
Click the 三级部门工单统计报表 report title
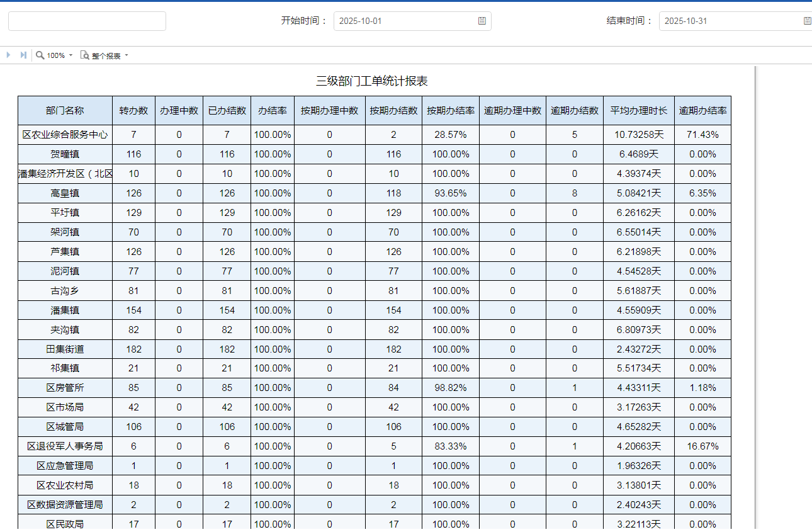[x=372, y=81]
